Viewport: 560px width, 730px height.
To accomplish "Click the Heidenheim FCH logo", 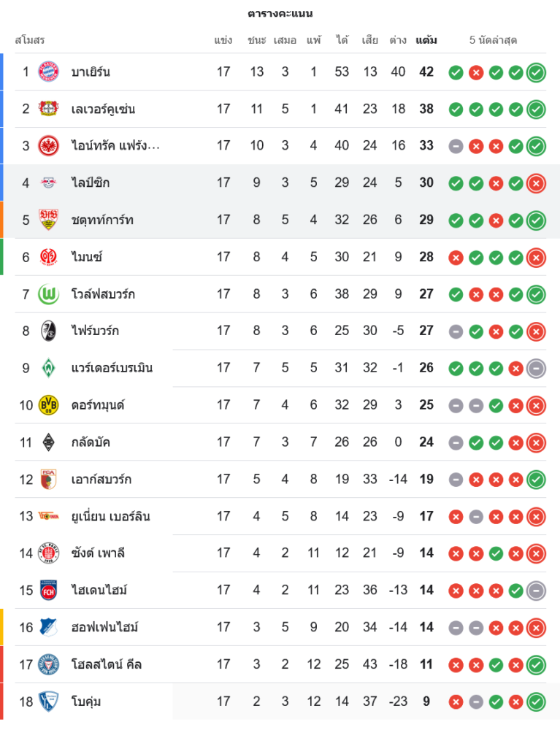I will click(48, 590).
